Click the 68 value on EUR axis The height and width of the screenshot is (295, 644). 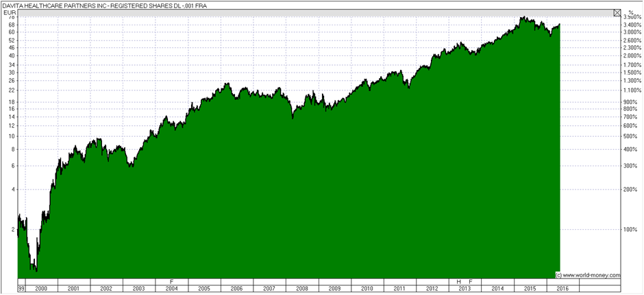tap(12, 25)
